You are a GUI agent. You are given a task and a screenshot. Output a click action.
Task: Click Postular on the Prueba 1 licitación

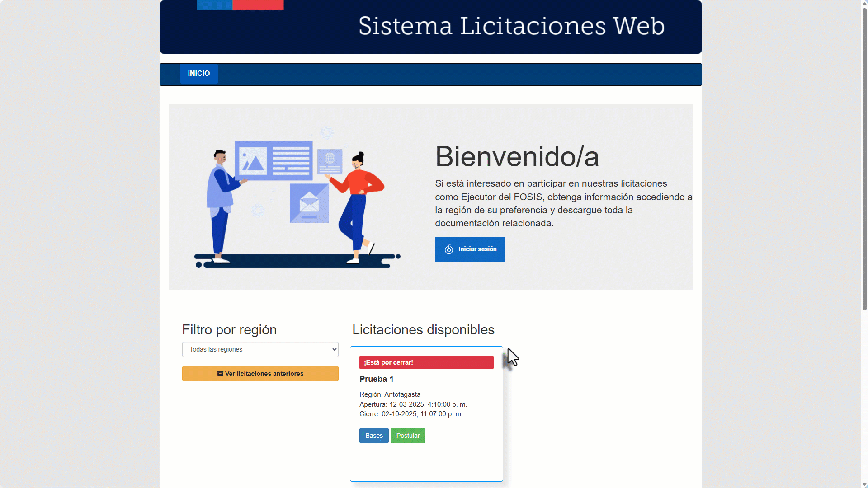(x=407, y=435)
